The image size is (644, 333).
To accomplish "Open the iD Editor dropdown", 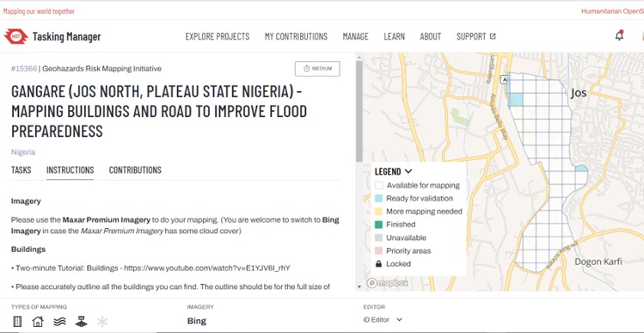I will tap(383, 319).
